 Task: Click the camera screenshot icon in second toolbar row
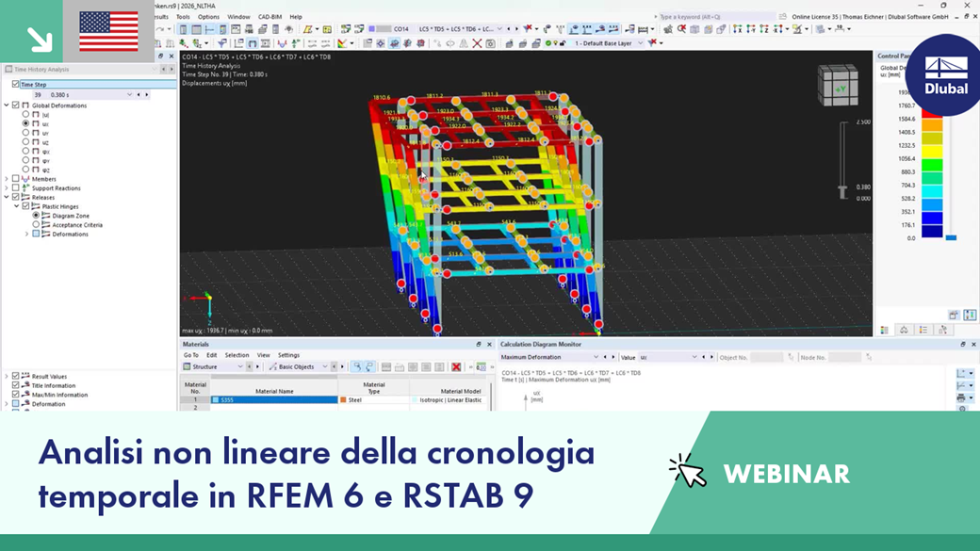pyautogui.click(x=491, y=43)
